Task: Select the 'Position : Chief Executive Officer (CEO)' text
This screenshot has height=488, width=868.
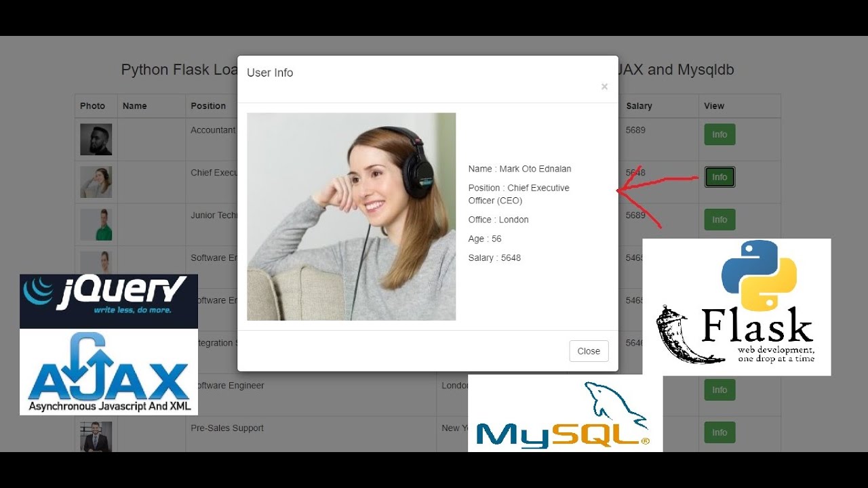Action: (x=519, y=194)
